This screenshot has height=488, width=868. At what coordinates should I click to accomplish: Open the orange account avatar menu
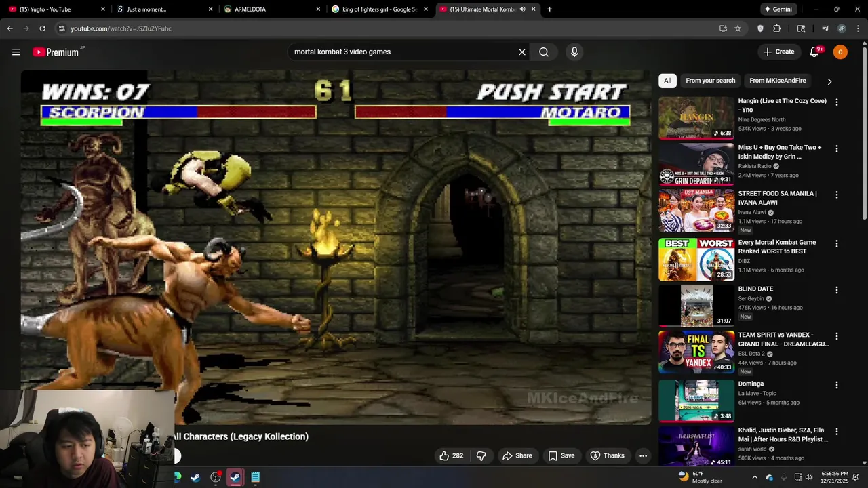840,52
